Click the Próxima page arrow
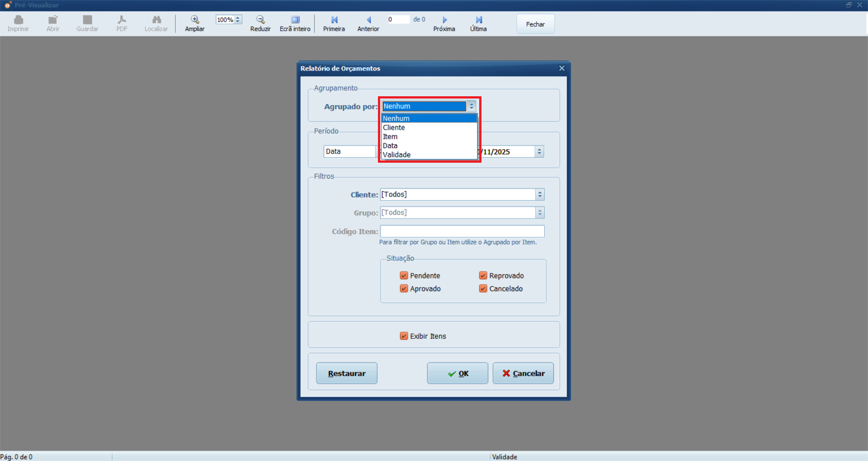Viewport: 868px width, 461px height. [x=444, y=20]
